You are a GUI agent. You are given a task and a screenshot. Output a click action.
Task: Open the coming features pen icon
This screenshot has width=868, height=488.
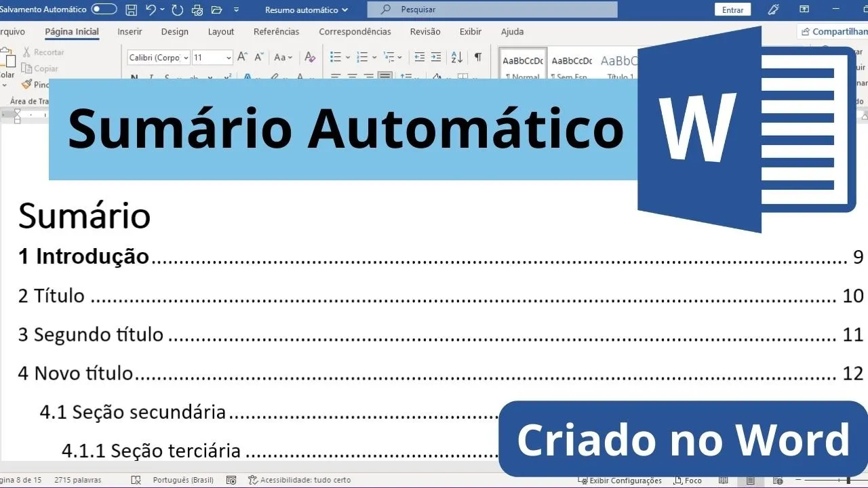point(772,9)
